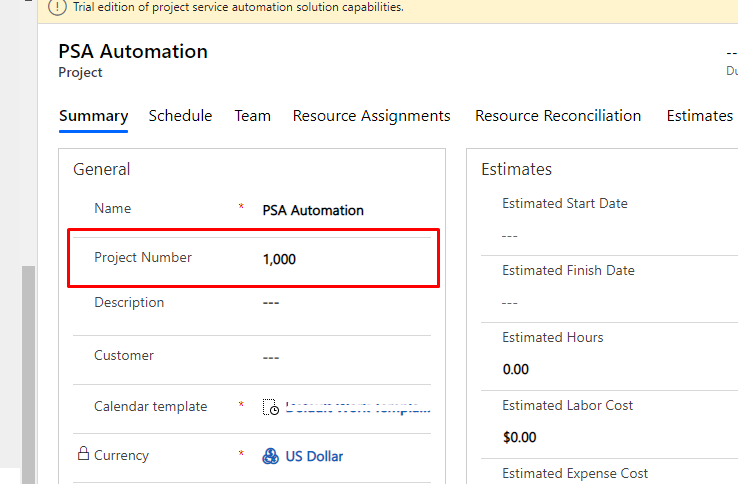Click the lock icon beside Currency
The width and height of the screenshot is (738, 484).
tap(83, 454)
